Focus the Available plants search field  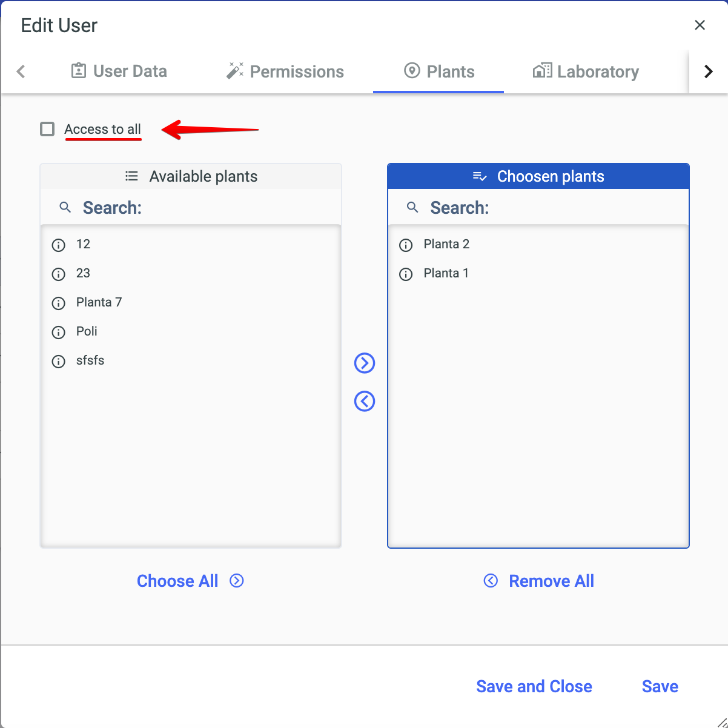[206, 208]
